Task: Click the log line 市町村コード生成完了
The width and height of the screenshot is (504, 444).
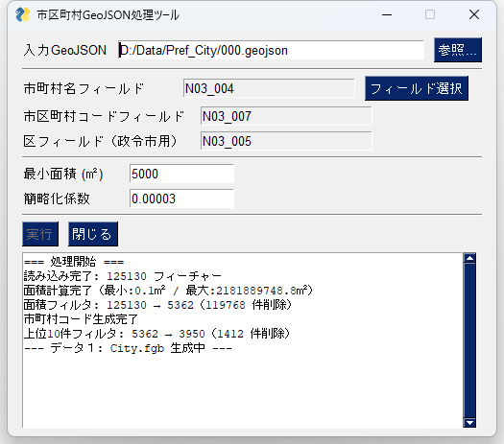Action: tap(81, 319)
